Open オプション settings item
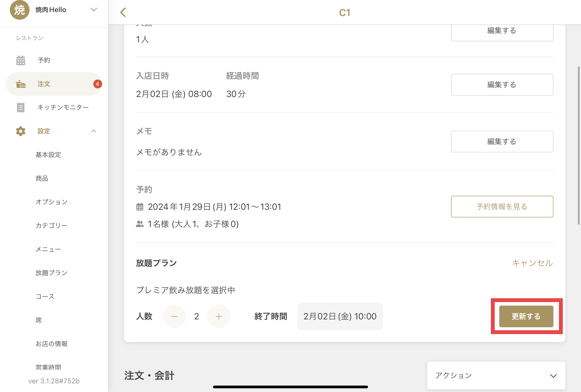 click(x=51, y=202)
